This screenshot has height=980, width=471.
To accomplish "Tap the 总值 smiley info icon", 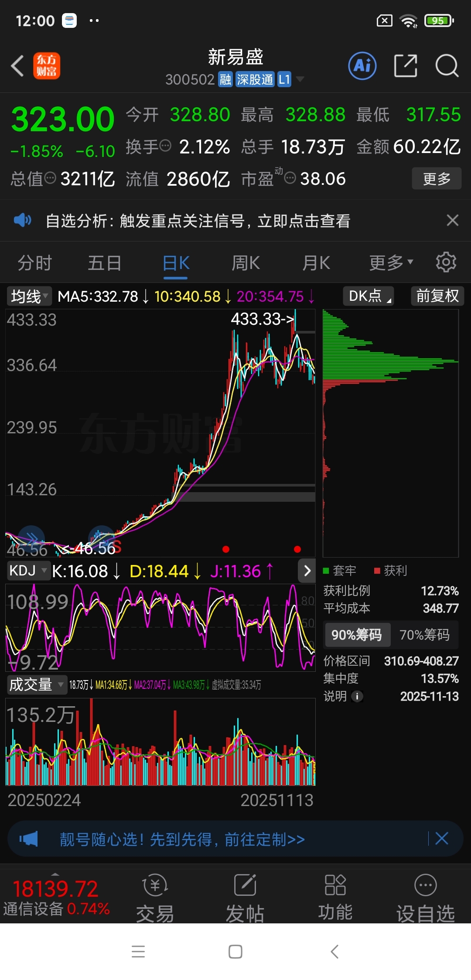I will 51,177.
